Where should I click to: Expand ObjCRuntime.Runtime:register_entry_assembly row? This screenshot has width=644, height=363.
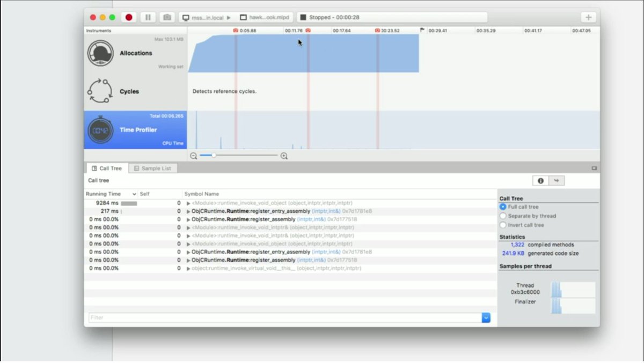(187, 211)
